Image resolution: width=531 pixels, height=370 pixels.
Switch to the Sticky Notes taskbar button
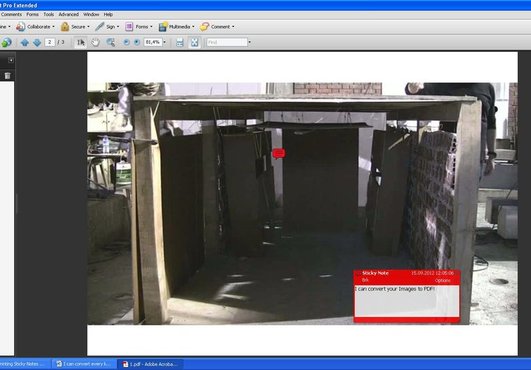[x=24, y=364]
